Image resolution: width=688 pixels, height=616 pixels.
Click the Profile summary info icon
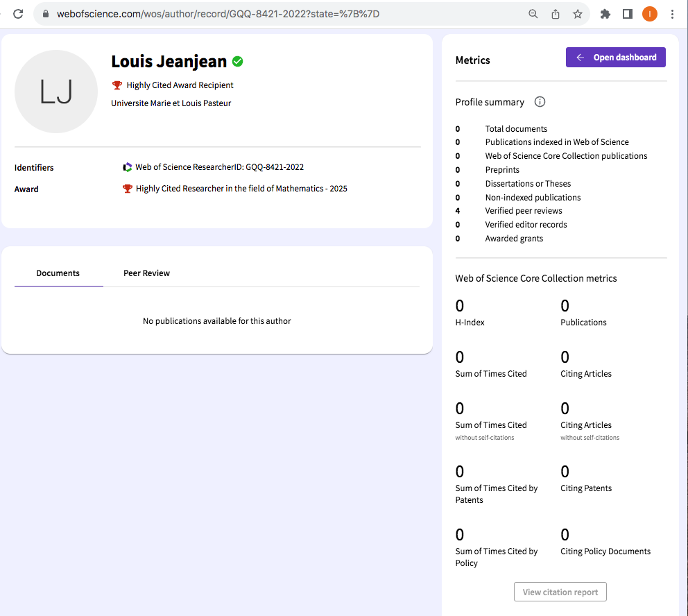click(x=540, y=102)
